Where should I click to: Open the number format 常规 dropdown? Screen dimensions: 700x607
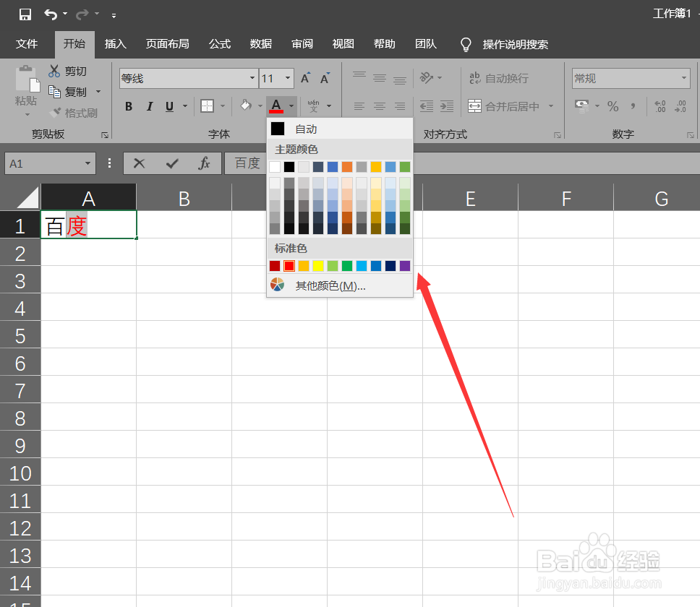tap(684, 78)
